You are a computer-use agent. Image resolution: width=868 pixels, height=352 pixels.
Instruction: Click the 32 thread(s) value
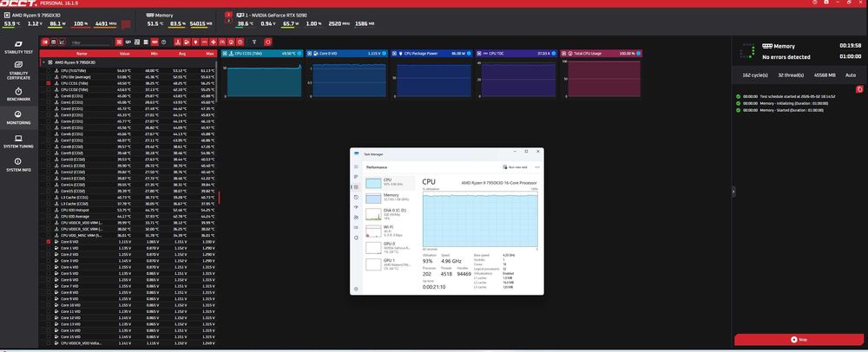click(x=789, y=75)
